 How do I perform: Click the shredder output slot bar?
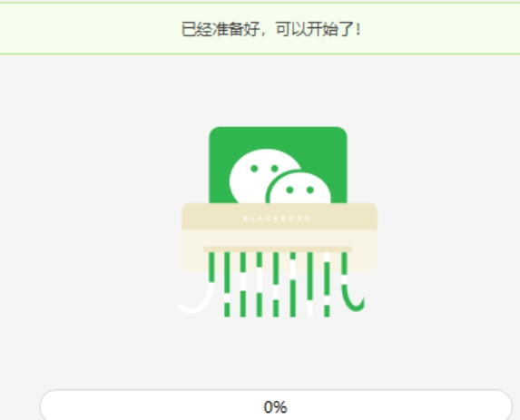[x=278, y=249]
